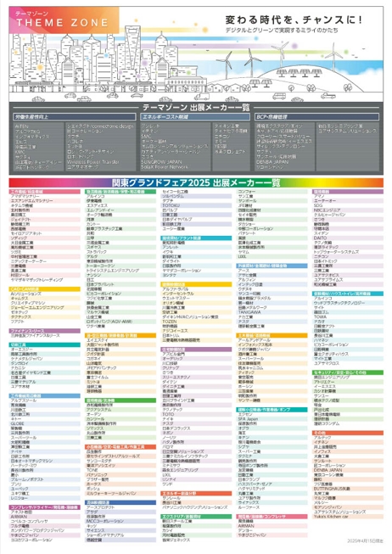Select the エネルギーコスト削減 category header

[x=195, y=116]
